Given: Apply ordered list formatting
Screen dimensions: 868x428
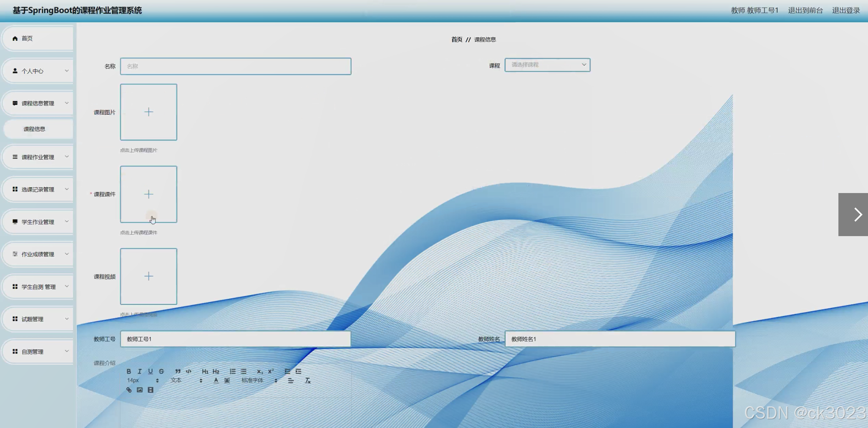Looking at the screenshot, I should click(x=232, y=371).
